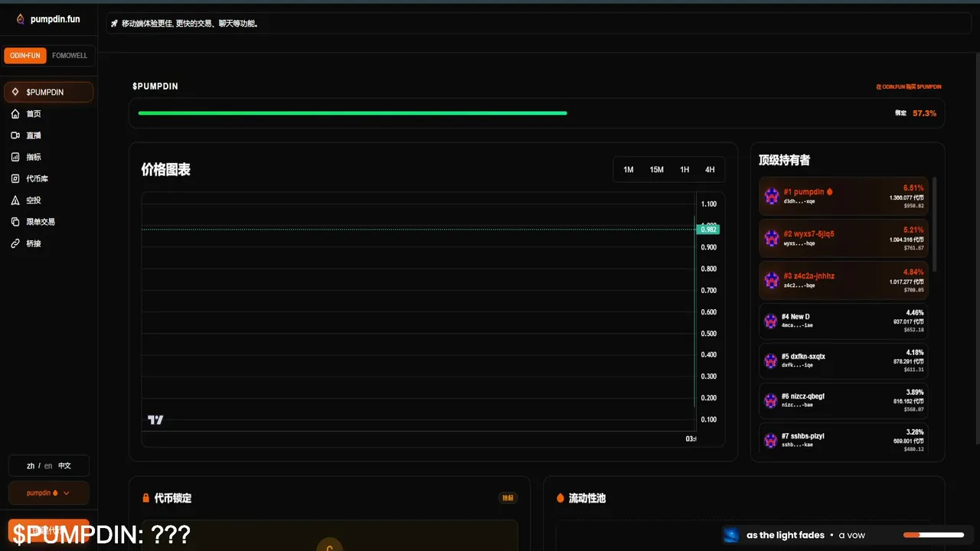Select the 4H chart timeframe
980x551 pixels.
tap(710, 170)
